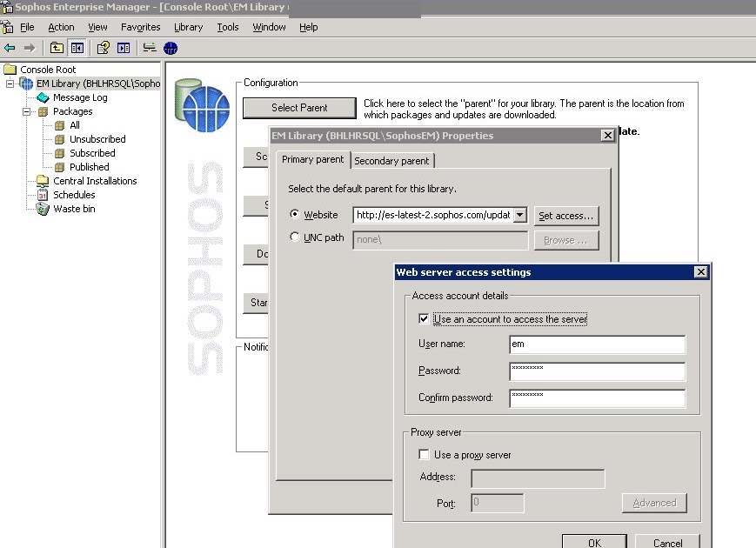The width and height of the screenshot is (756, 548).
Task: Click the Show/Hide Action Pane icon
Action: pos(124,48)
